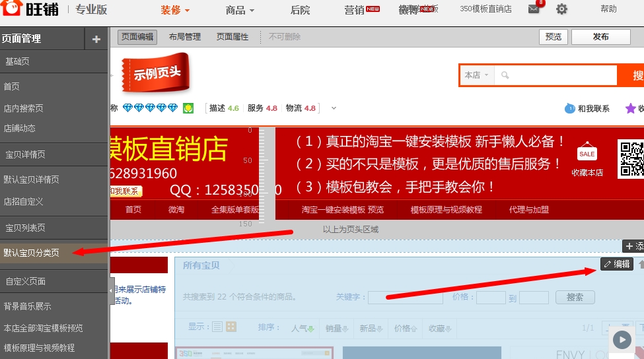Sort by 收藏
Screen dimensions: 644x359
(440, 328)
